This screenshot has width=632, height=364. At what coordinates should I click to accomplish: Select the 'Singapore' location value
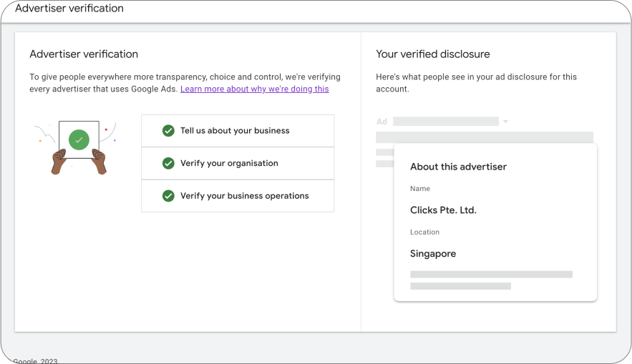[433, 254]
